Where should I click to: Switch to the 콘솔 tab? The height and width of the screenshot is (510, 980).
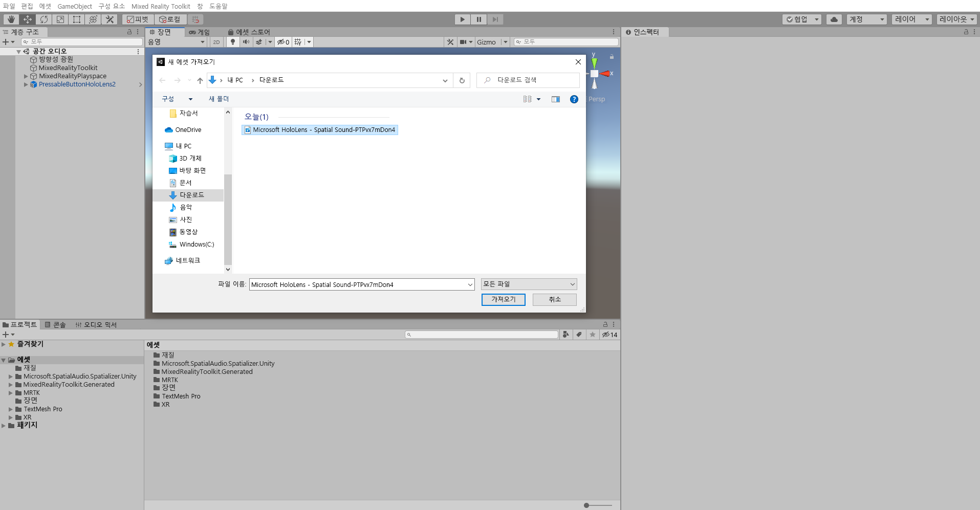(55, 325)
